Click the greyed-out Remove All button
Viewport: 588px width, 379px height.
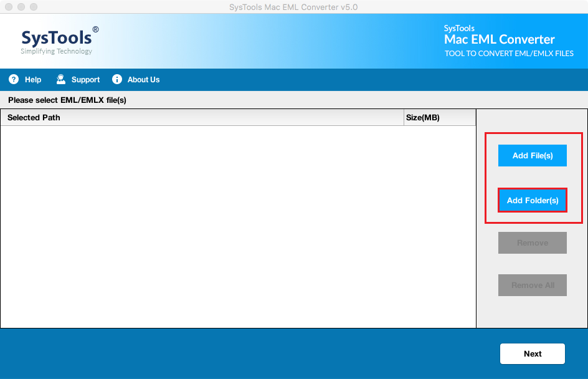pyautogui.click(x=533, y=285)
